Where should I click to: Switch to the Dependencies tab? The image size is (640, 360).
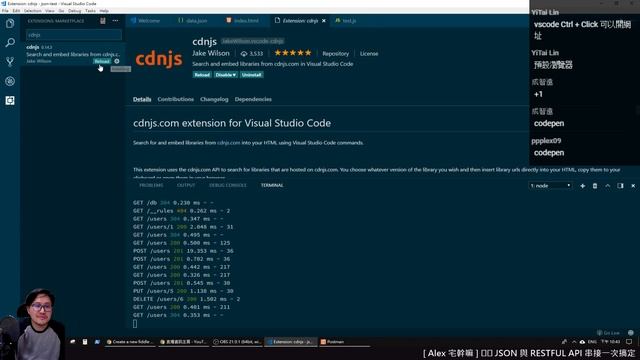(253, 99)
